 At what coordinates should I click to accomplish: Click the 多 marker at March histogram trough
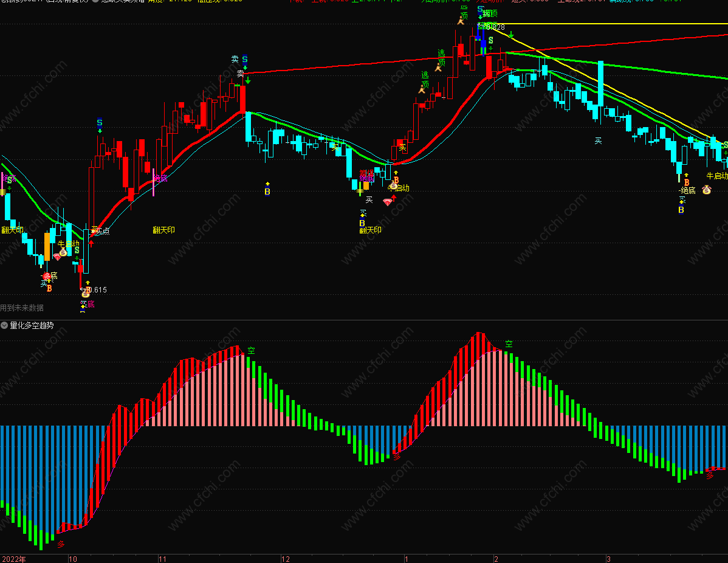(x=710, y=475)
